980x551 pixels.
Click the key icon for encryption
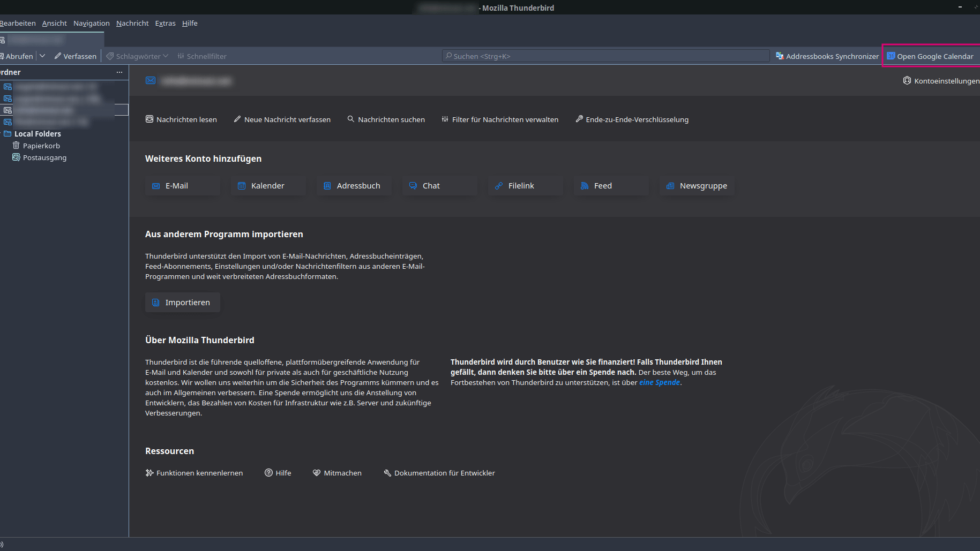pyautogui.click(x=579, y=119)
